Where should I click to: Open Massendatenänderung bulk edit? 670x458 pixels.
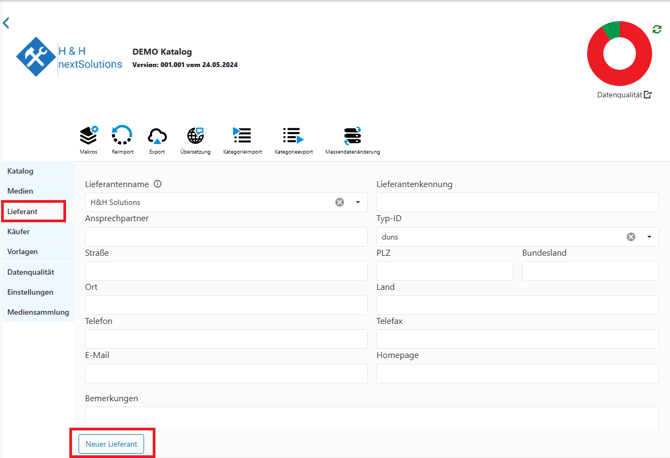[x=352, y=137]
